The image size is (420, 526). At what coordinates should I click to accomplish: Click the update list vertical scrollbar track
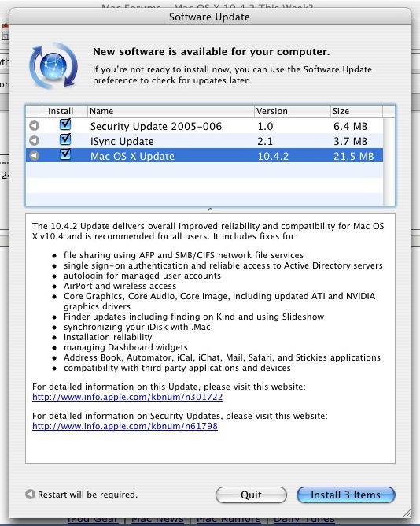tap(389, 161)
